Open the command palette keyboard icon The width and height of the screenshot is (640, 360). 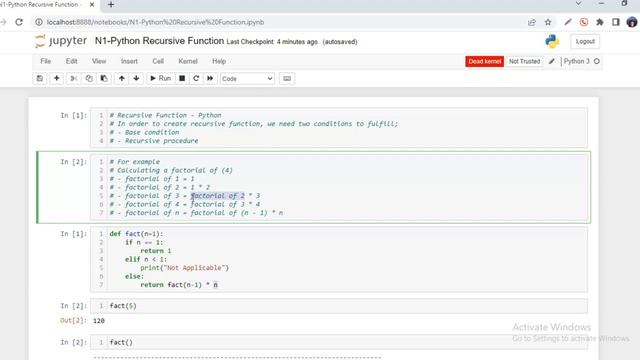287,78
